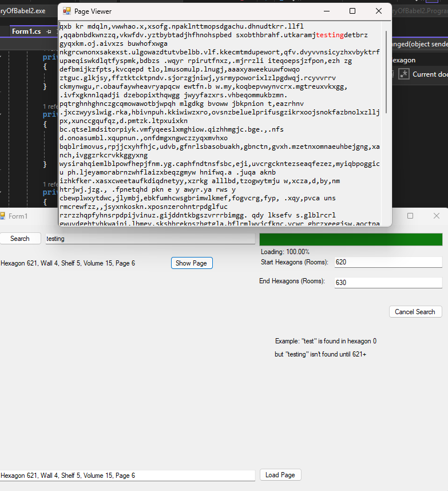This screenshot has width=448, height=491.
Task: Click the bottom page location input field
Action: pyautogui.click(x=128, y=476)
